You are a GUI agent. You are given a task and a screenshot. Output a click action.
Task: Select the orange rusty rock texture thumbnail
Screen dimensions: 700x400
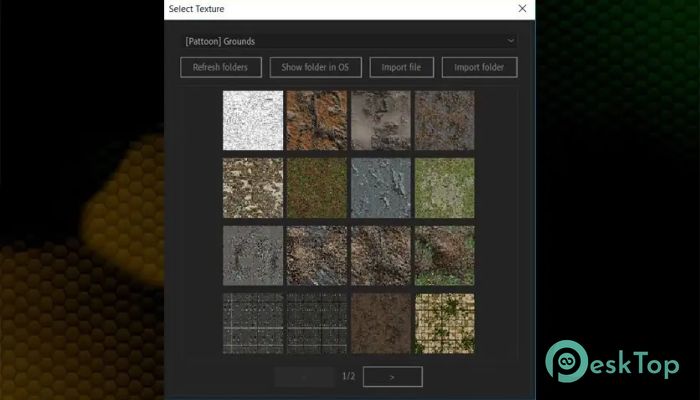(317, 120)
